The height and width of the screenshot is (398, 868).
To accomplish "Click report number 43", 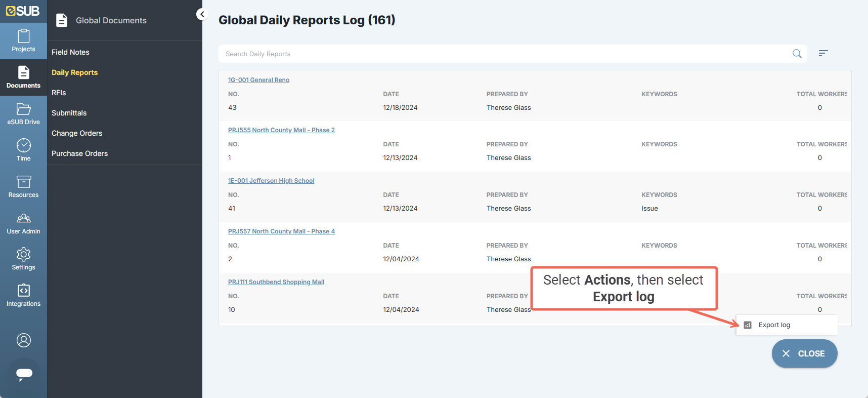I will 232,107.
